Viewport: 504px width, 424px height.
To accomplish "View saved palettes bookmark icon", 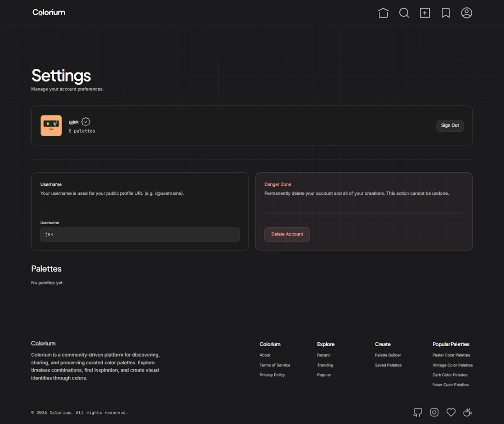I will click(x=446, y=13).
